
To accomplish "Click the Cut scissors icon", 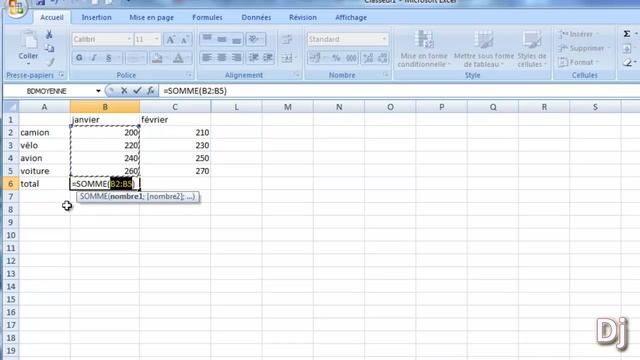I will (49, 34).
